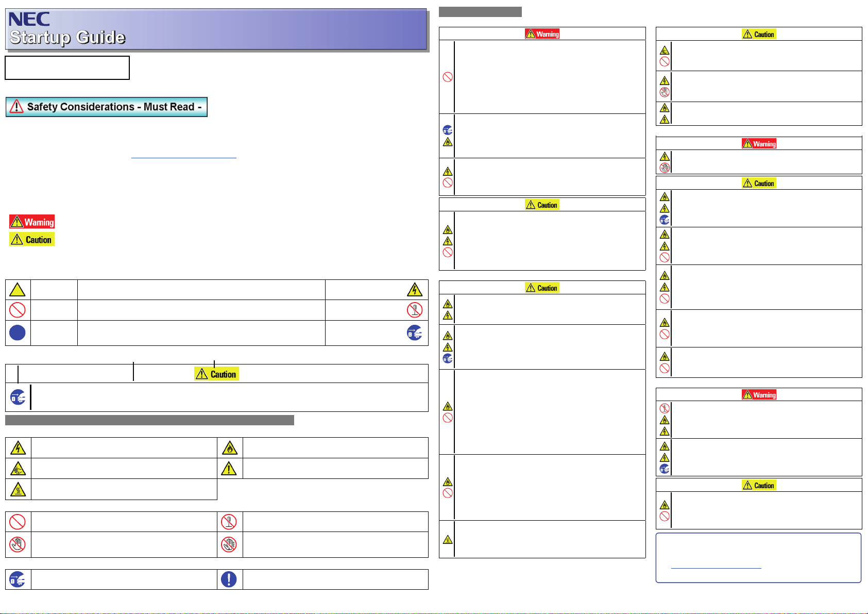
Task: Click the large wet-hand prohibition icon
Action: click(x=229, y=544)
